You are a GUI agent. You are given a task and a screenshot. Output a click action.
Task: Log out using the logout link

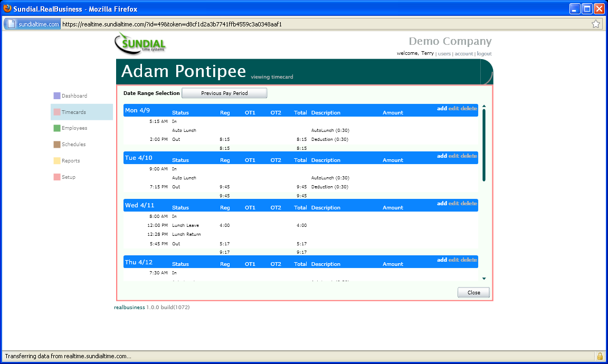coord(484,54)
